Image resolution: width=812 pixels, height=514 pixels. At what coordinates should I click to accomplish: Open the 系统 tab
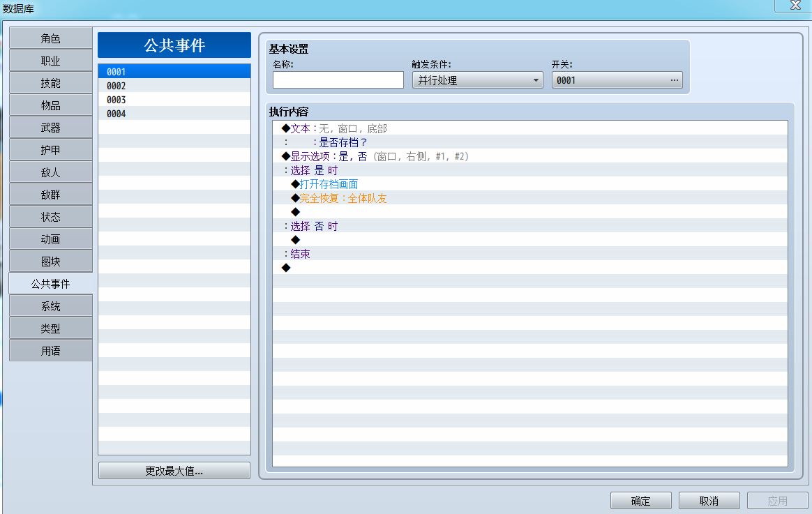click(51, 306)
